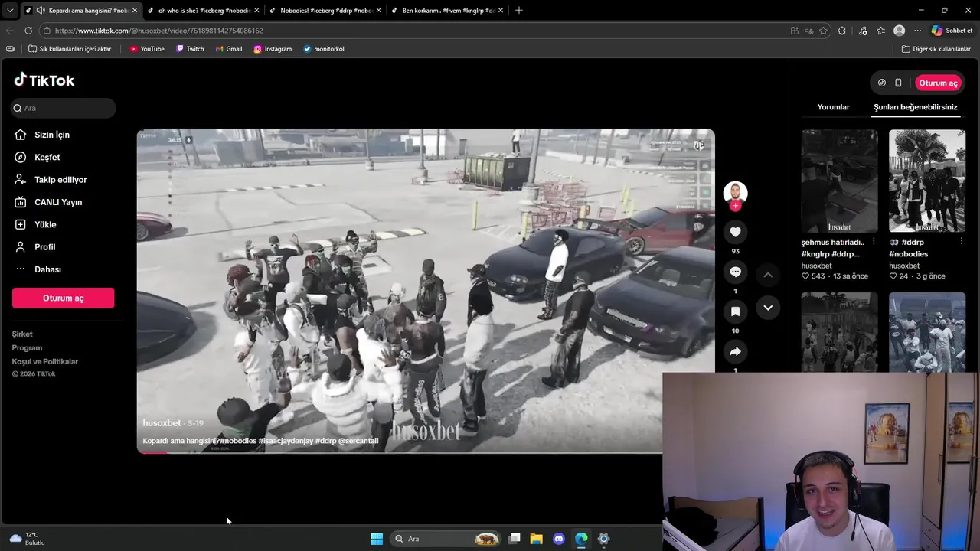
Task: Switch to Şunları beğenebilirsiniz tab
Action: pos(916,107)
